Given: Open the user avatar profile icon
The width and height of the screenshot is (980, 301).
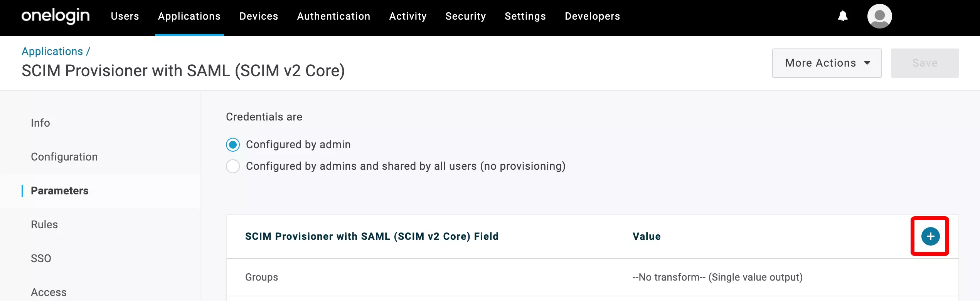Looking at the screenshot, I should pos(879,16).
